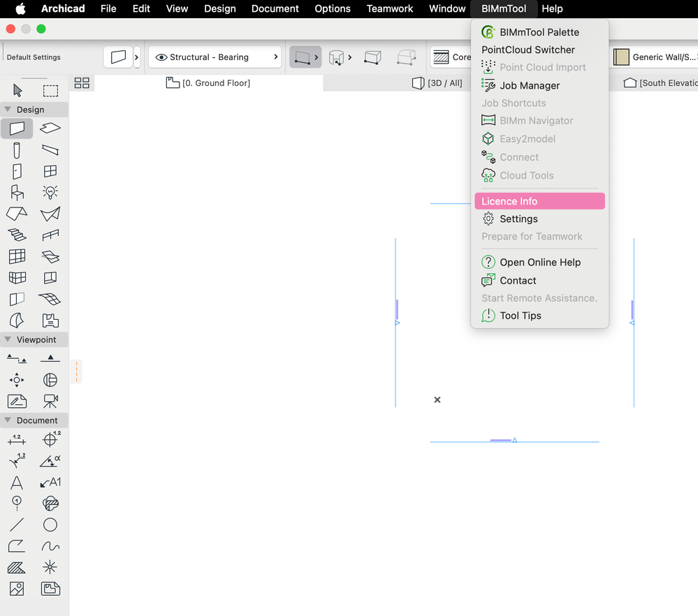Select the Shell tool
This screenshot has width=698, height=616.
(50, 214)
